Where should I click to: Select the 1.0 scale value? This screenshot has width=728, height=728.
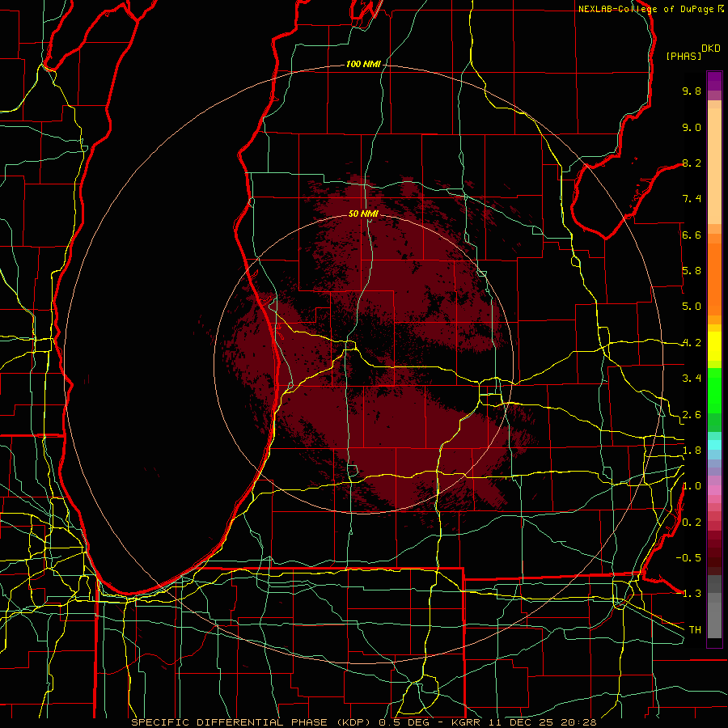point(692,486)
